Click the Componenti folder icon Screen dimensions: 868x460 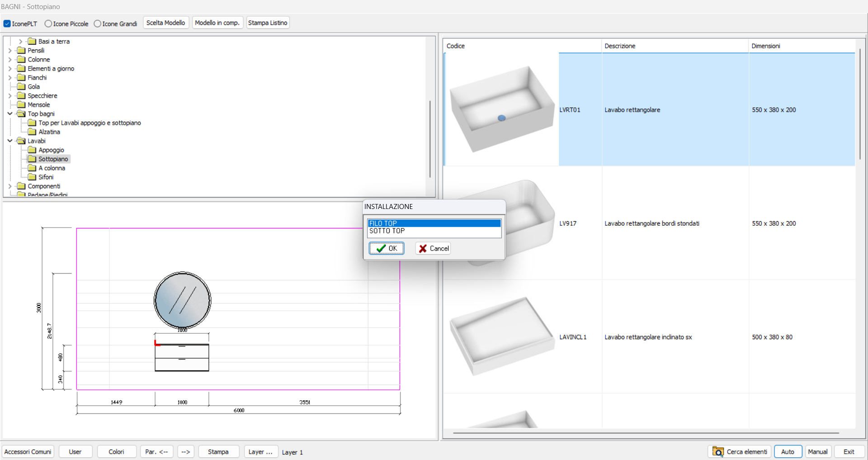click(21, 186)
